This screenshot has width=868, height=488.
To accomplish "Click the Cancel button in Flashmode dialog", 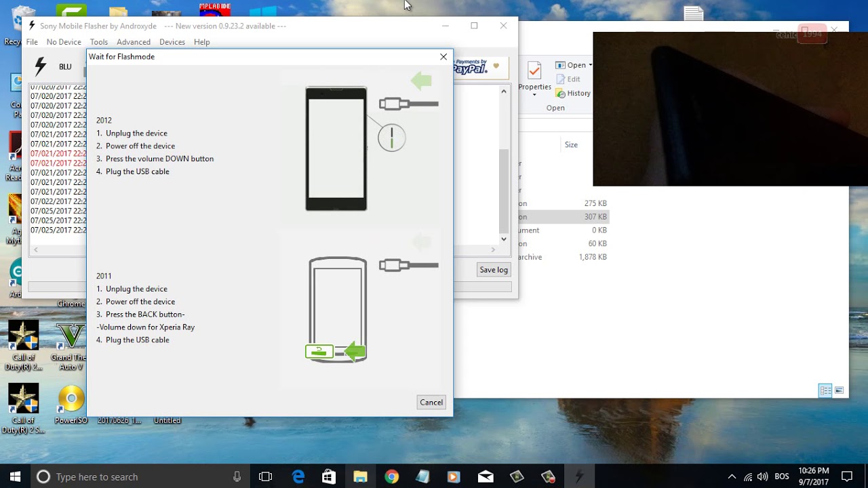I will click(431, 402).
